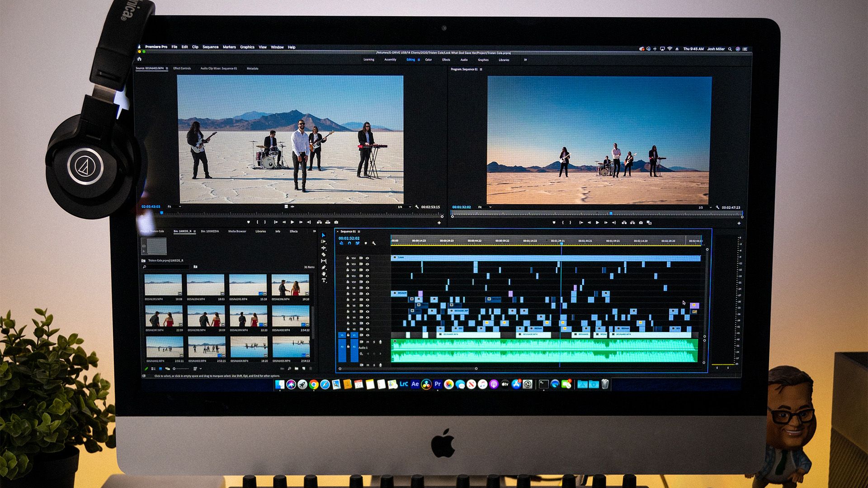Toggle timeline Snap magnet icon
Image resolution: width=868 pixels, height=488 pixels.
349,243
